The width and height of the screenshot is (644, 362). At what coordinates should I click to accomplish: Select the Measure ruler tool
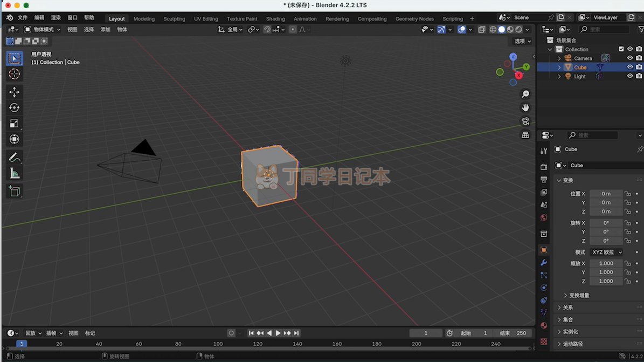[x=15, y=173]
